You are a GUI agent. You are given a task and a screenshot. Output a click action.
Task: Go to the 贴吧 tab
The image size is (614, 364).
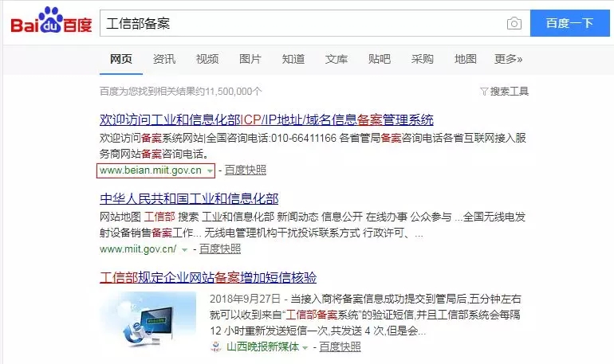380,59
